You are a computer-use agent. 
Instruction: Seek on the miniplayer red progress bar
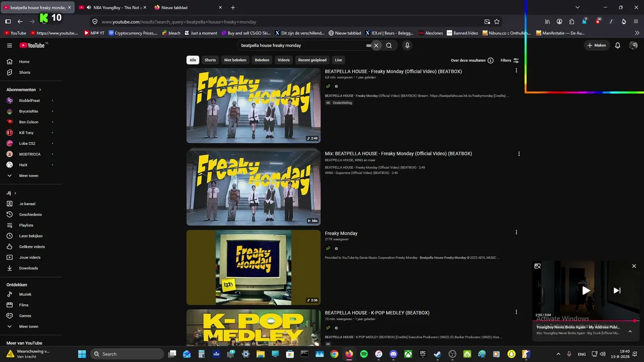(586, 321)
